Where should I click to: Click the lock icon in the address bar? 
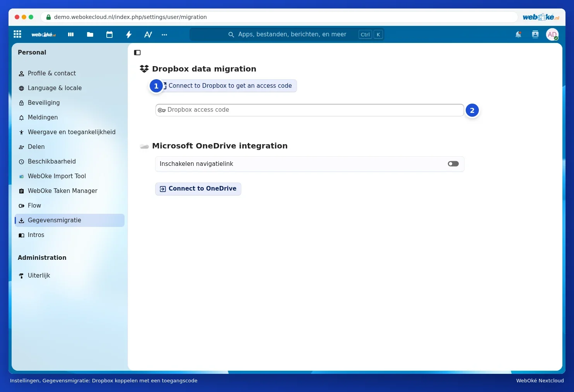point(48,17)
